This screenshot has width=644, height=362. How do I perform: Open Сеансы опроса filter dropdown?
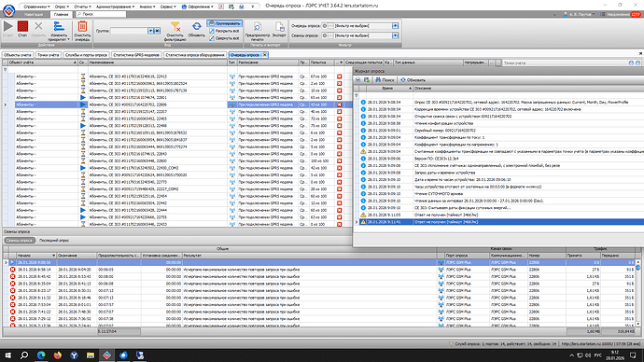click(x=395, y=35)
